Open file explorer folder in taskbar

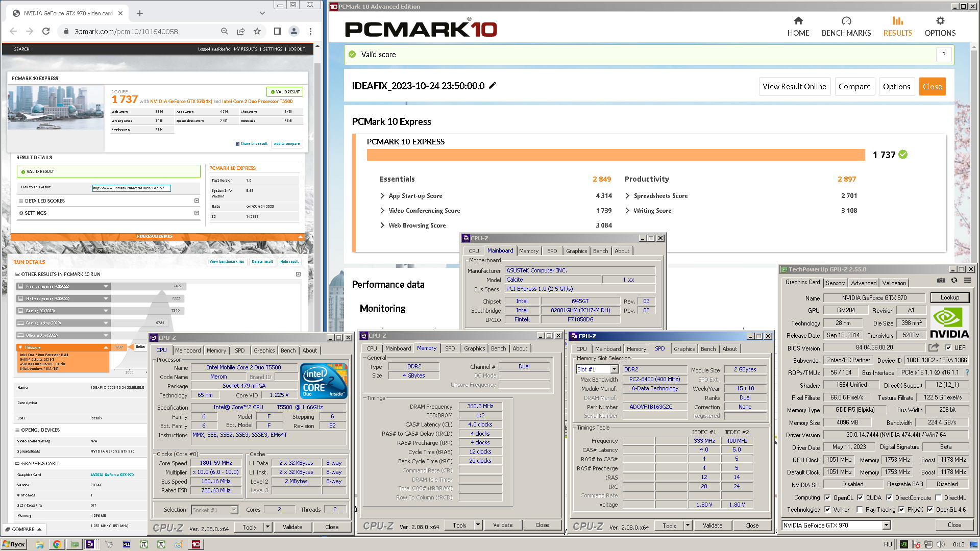pos(39,544)
